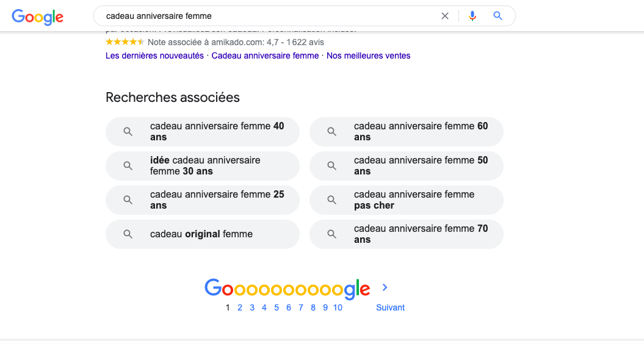Click magnifier icon beside "femme pas cher" suggestion
This screenshot has height=341, width=644.
(332, 200)
